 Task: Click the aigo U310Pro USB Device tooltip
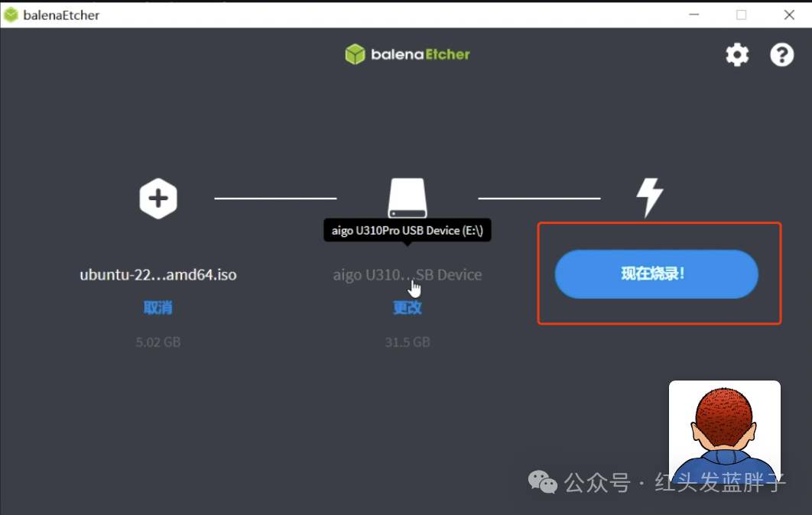point(407,230)
